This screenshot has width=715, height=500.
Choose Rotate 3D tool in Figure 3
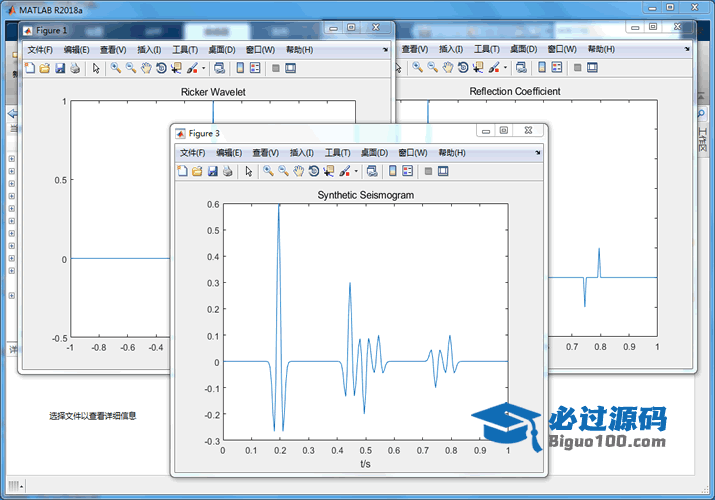click(314, 171)
